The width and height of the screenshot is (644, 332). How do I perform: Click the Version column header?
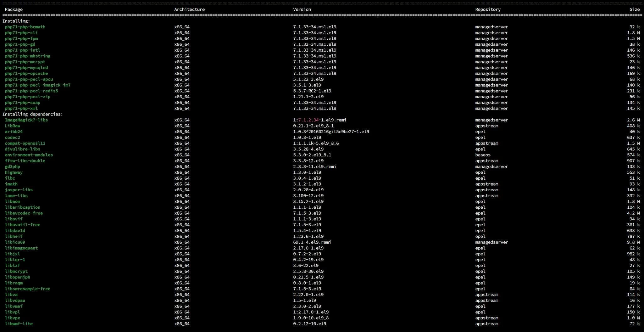pyautogui.click(x=302, y=9)
